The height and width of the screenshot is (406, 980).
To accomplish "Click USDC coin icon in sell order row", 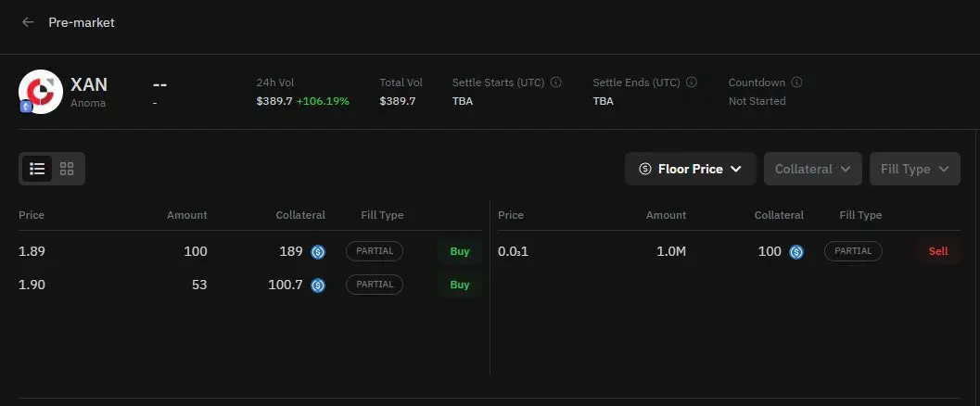I will (796, 252).
